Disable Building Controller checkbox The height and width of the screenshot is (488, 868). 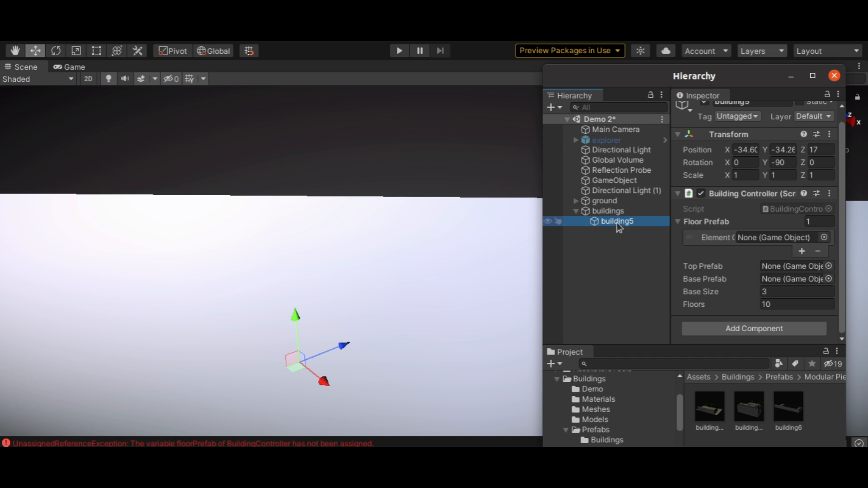[x=701, y=193]
